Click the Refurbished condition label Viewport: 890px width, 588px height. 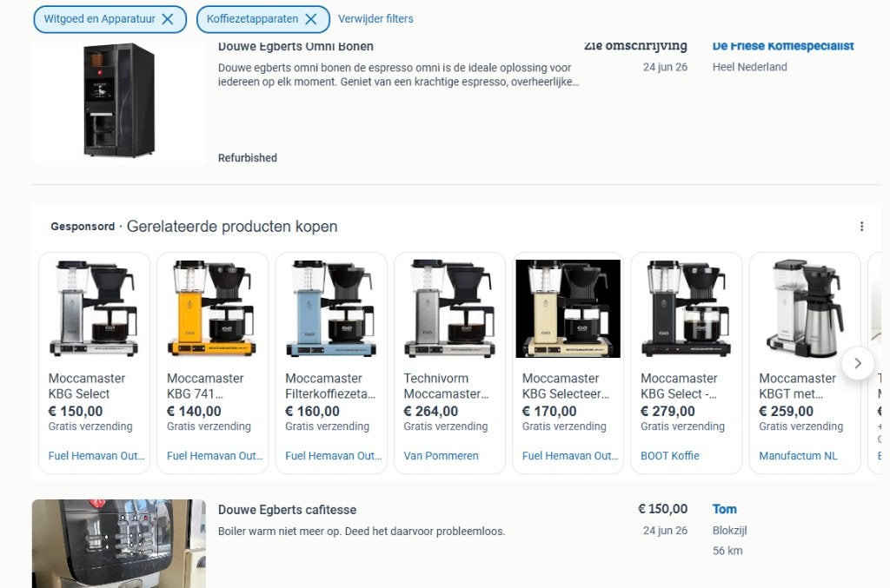(248, 158)
